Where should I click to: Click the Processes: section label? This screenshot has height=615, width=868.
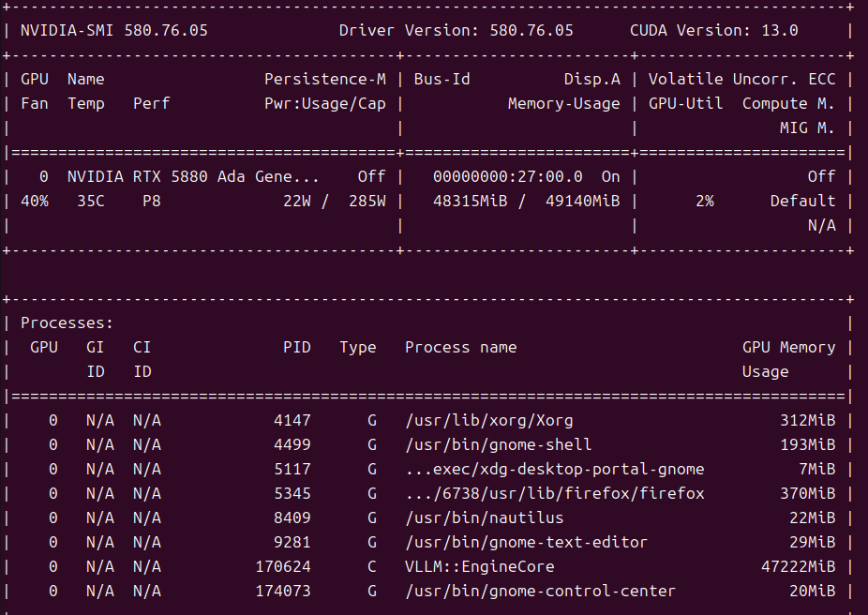67,322
